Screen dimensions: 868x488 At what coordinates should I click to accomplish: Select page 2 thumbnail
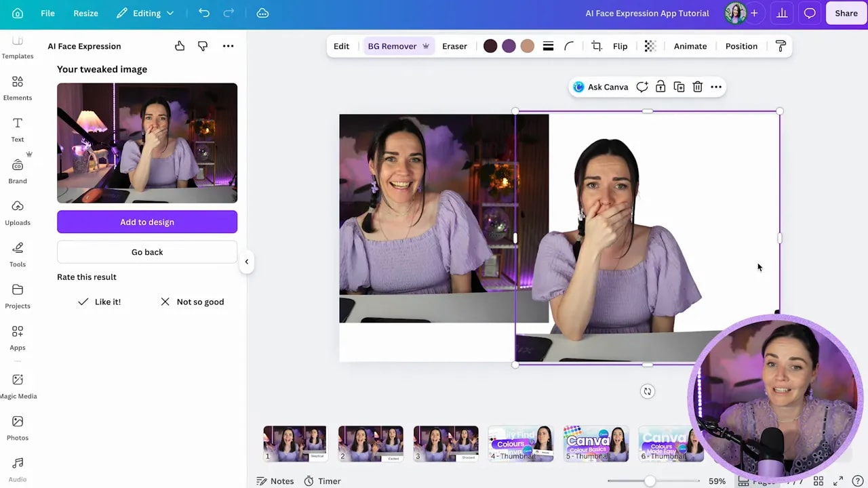coord(370,444)
